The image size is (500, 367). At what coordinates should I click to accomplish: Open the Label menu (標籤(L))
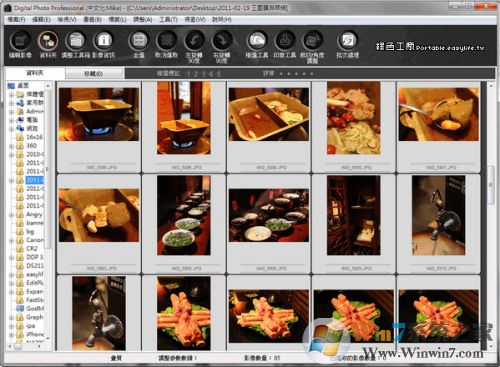click(117, 20)
